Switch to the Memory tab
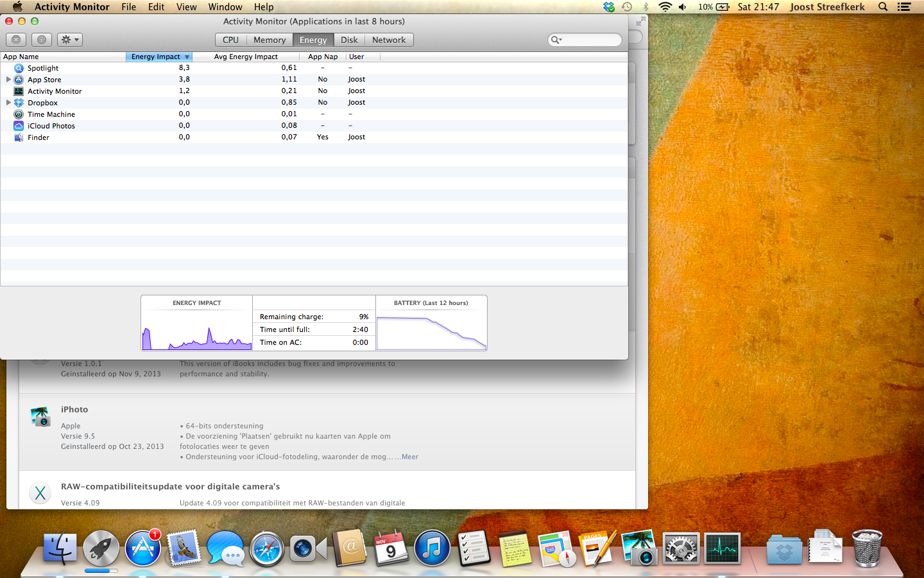The image size is (924, 578). tap(269, 40)
